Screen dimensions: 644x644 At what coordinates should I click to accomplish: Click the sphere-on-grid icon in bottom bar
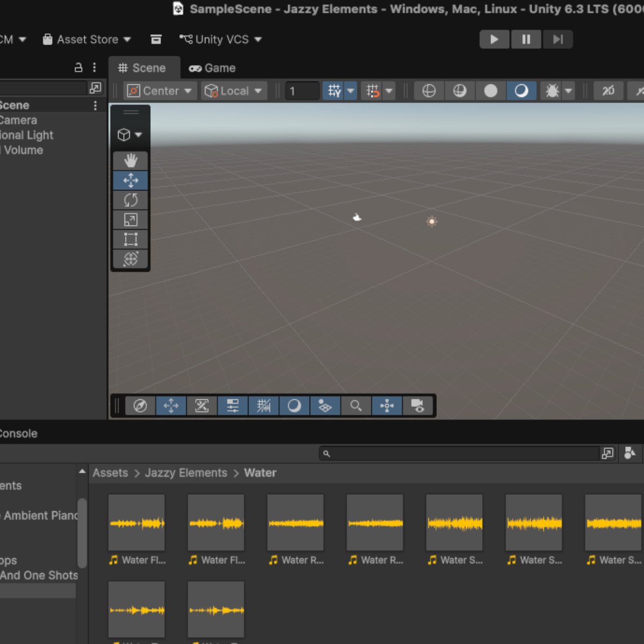(325, 406)
